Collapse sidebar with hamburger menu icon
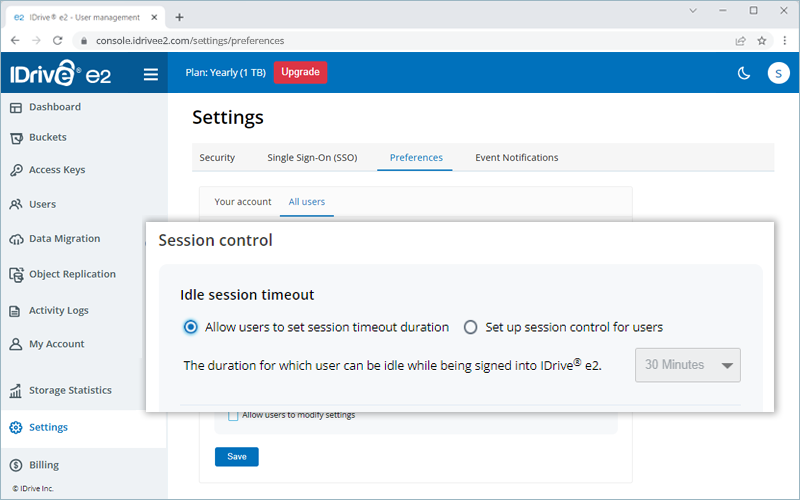This screenshot has height=500, width=800. pyautogui.click(x=151, y=73)
